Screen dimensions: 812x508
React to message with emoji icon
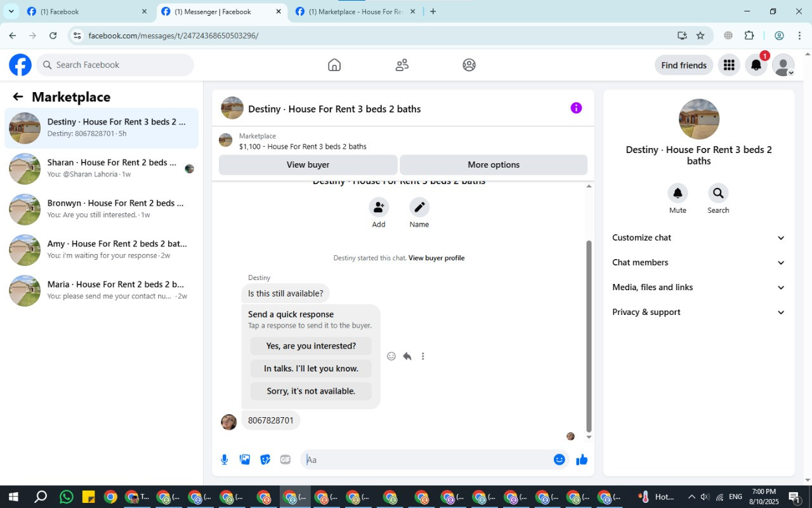click(x=391, y=356)
